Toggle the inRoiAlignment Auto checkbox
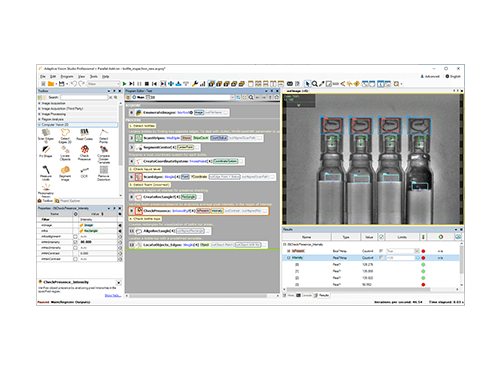Image resolution: width=500 pixels, height=375 pixels. tap(75, 236)
